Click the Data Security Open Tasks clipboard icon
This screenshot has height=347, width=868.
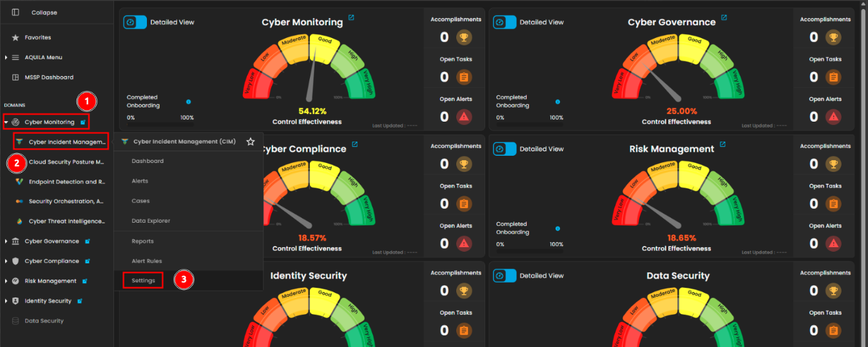833,331
